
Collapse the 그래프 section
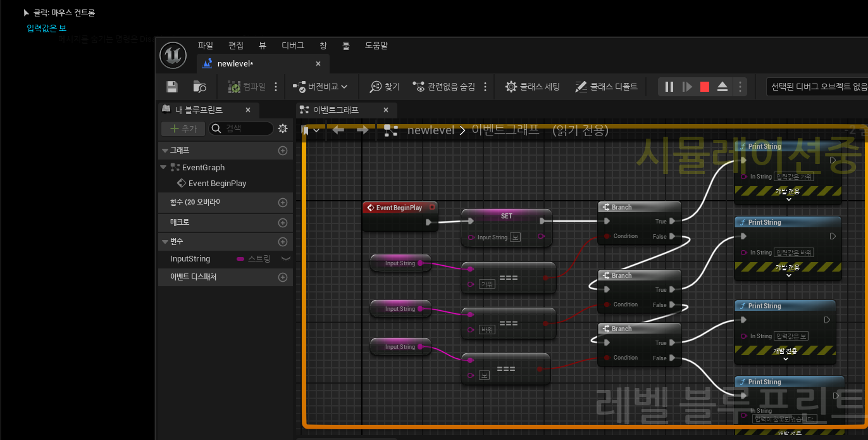pyautogui.click(x=165, y=151)
